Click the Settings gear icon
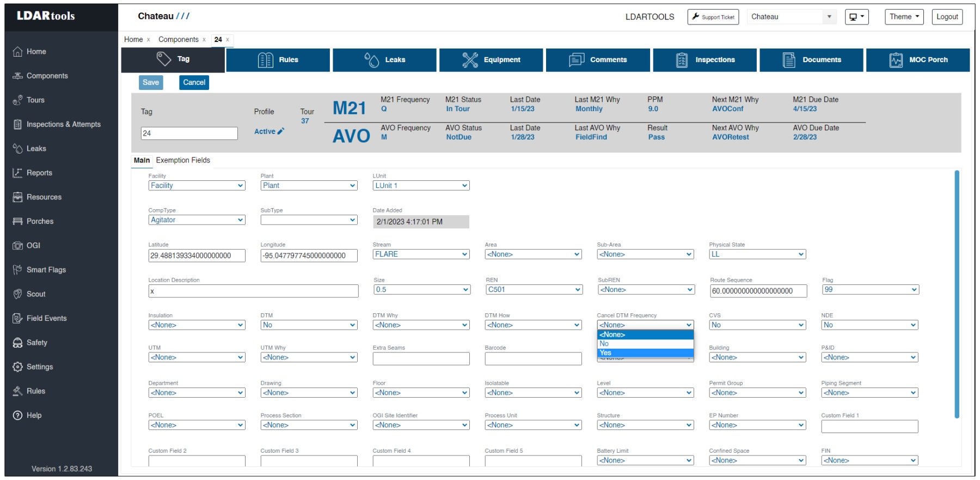This screenshot has height=480, width=980. [17, 367]
